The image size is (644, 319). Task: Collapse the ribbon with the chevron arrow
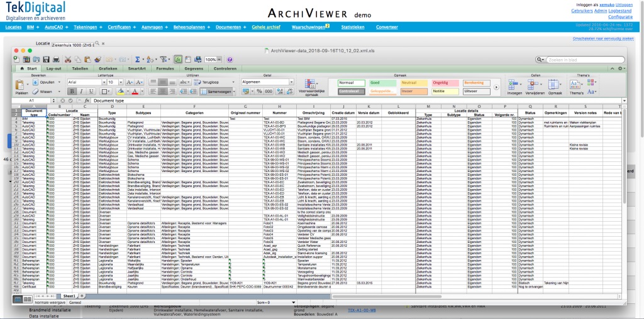click(x=612, y=68)
